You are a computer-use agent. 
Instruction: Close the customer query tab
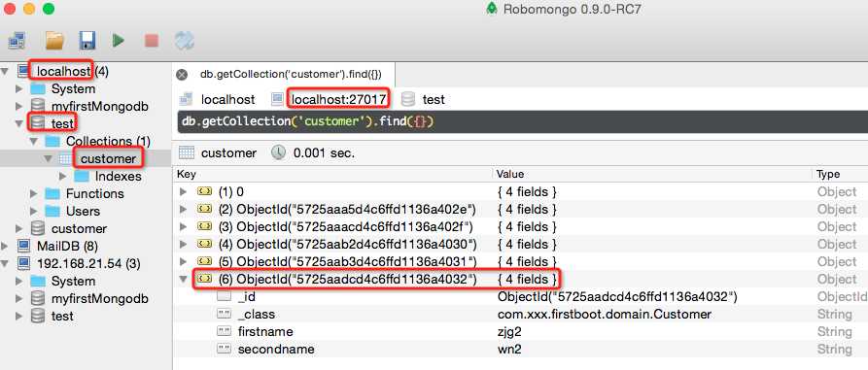[x=182, y=75]
